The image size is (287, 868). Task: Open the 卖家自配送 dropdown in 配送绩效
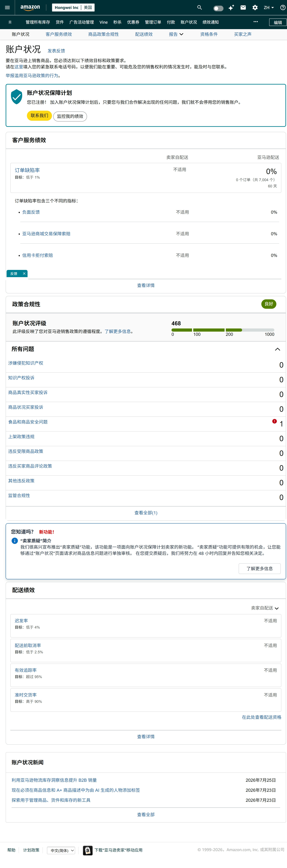tap(265, 608)
